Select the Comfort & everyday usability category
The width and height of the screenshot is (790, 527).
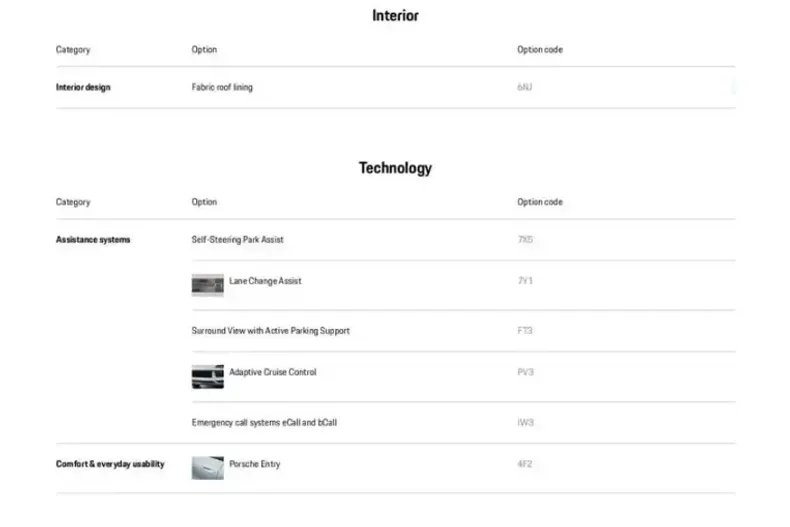click(x=110, y=464)
